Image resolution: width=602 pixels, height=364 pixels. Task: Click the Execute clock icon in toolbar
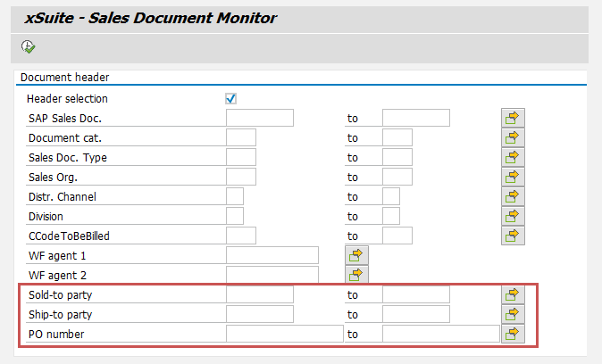(x=29, y=46)
